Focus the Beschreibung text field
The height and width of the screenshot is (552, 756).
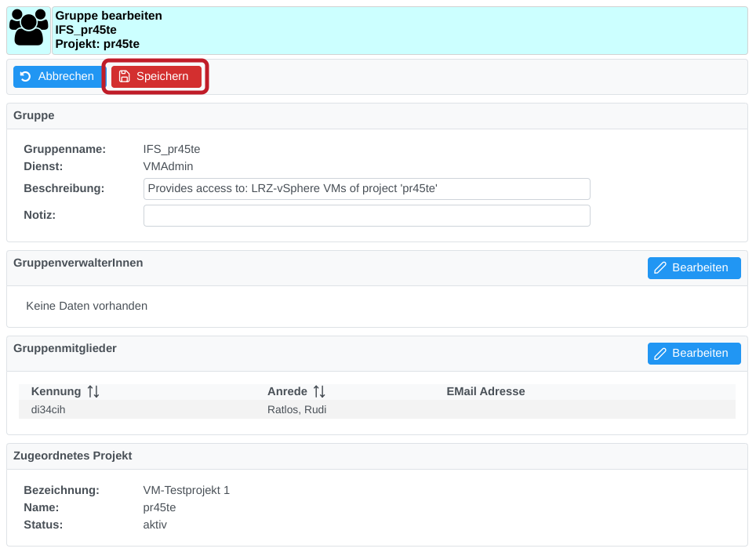[366, 189]
